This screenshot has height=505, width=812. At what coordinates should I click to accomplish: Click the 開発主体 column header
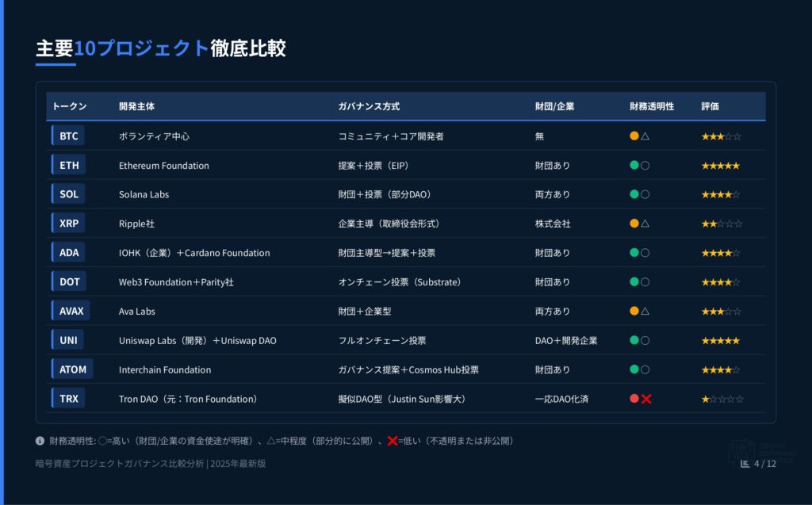136,106
